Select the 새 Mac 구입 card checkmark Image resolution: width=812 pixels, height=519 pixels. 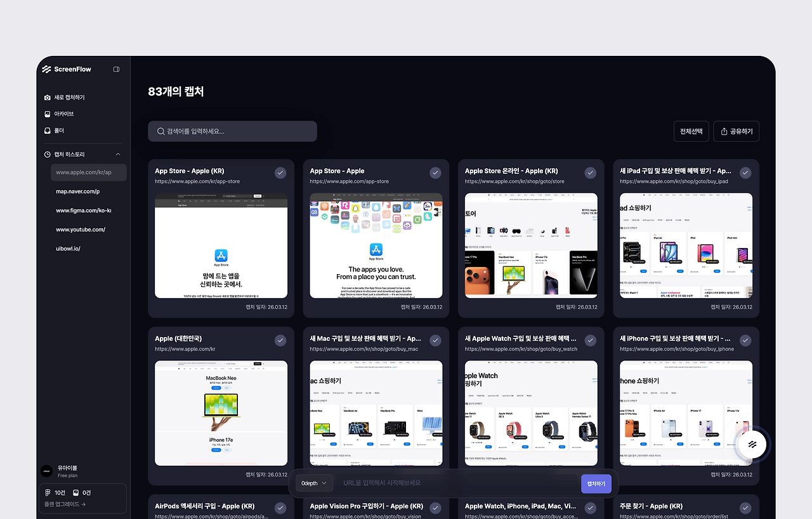coord(435,340)
